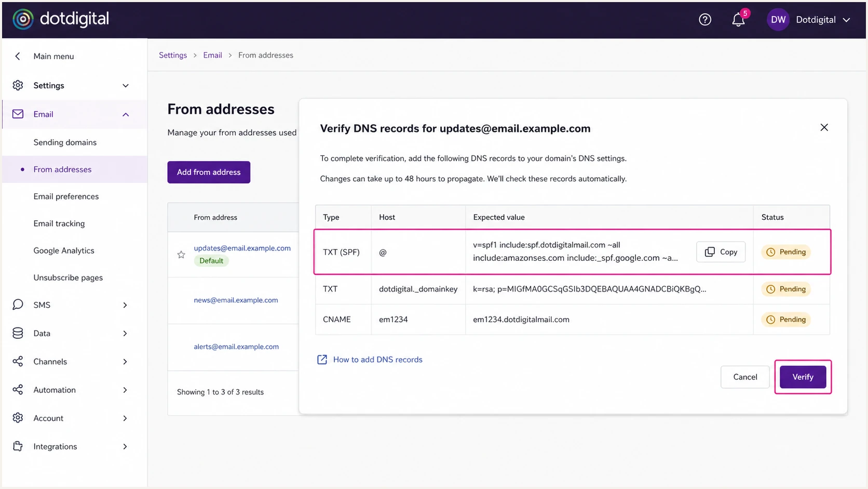Open the notifications bell icon
The image size is (868, 489).
(x=738, y=20)
